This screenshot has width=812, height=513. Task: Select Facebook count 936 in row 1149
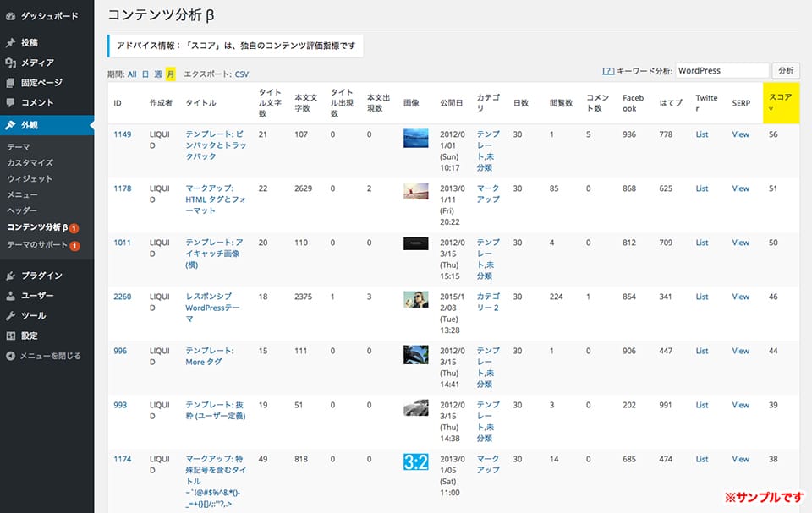[x=629, y=134]
